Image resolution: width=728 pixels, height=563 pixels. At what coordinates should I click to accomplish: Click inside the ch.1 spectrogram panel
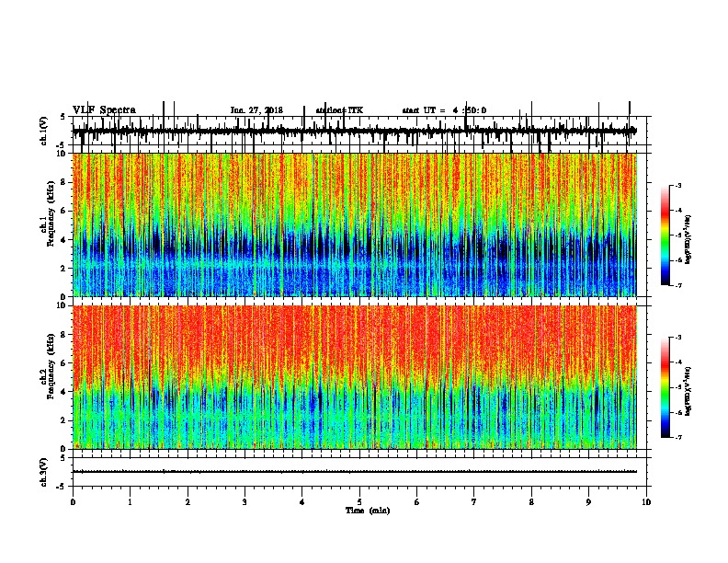(x=354, y=224)
